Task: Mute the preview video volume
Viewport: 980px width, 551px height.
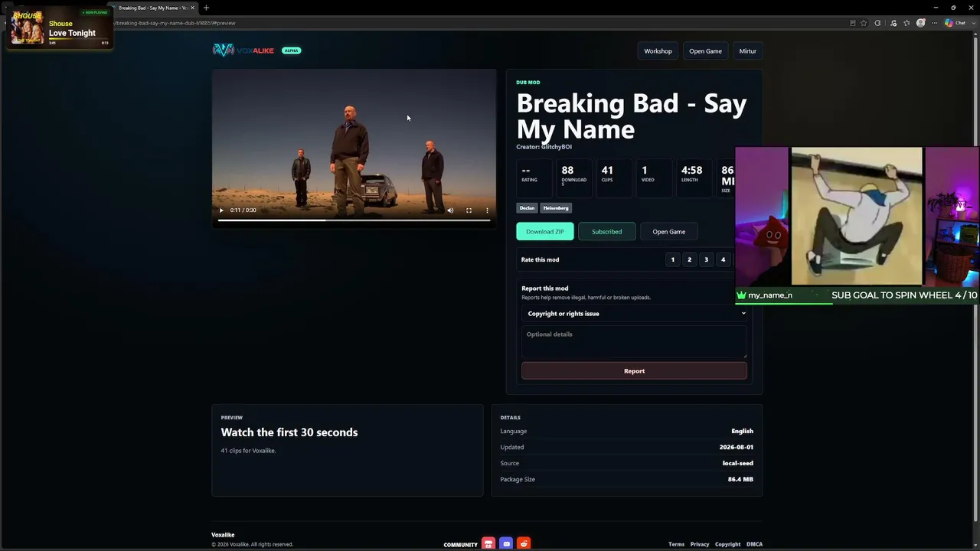Action: point(450,210)
